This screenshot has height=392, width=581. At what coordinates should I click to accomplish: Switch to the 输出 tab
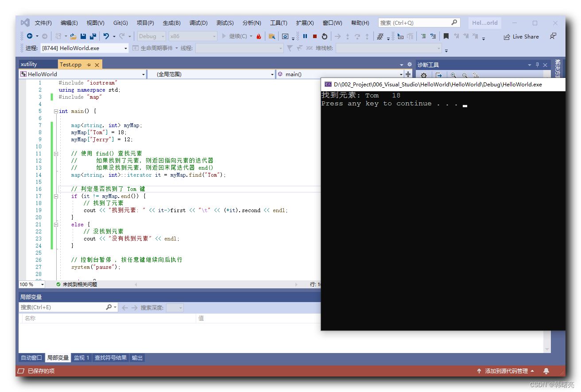point(137,358)
